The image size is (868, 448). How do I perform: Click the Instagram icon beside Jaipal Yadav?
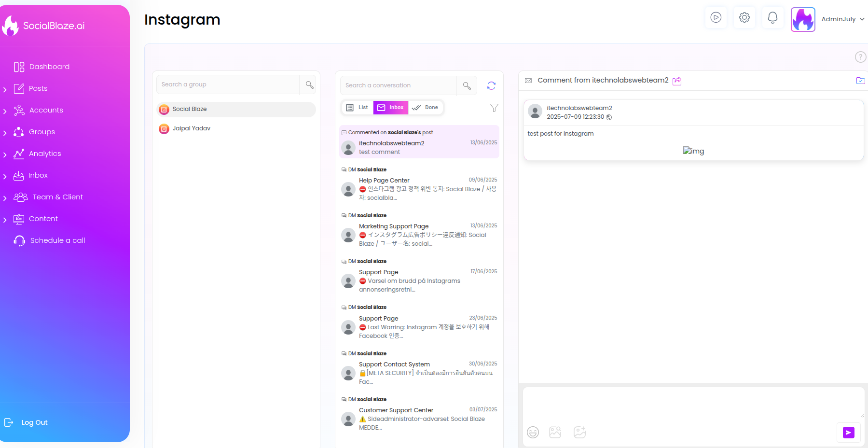(164, 129)
